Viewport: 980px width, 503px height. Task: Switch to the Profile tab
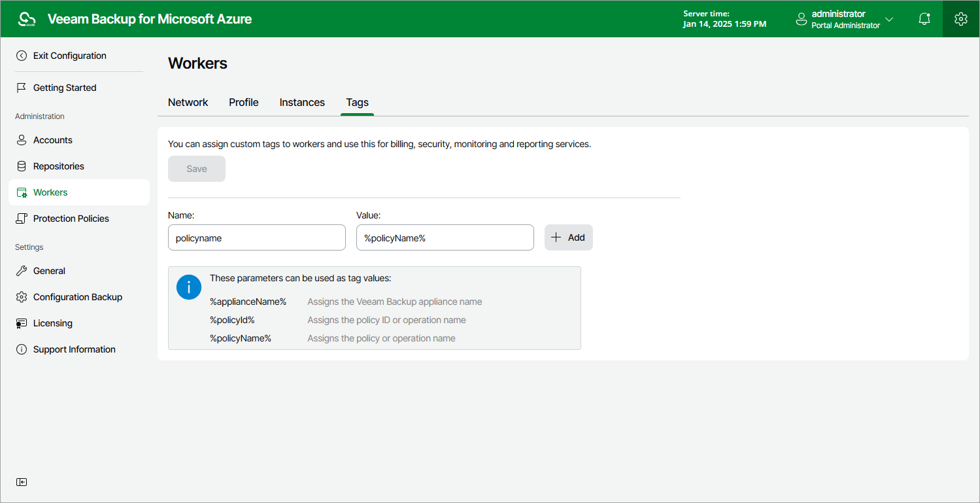pos(244,102)
